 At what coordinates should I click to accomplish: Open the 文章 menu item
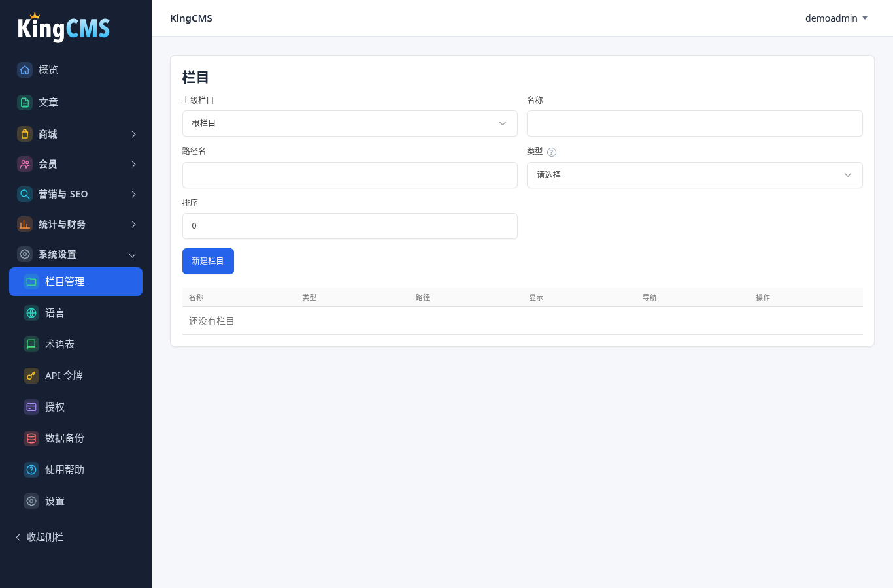[x=76, y=103]
